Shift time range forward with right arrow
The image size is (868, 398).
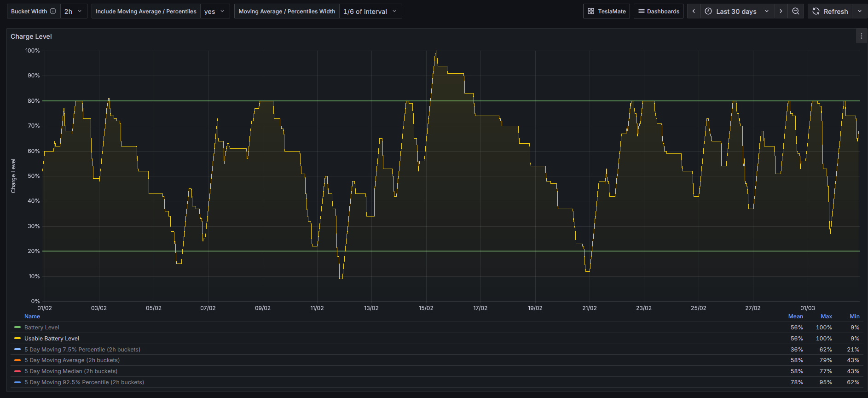point(781,11)
